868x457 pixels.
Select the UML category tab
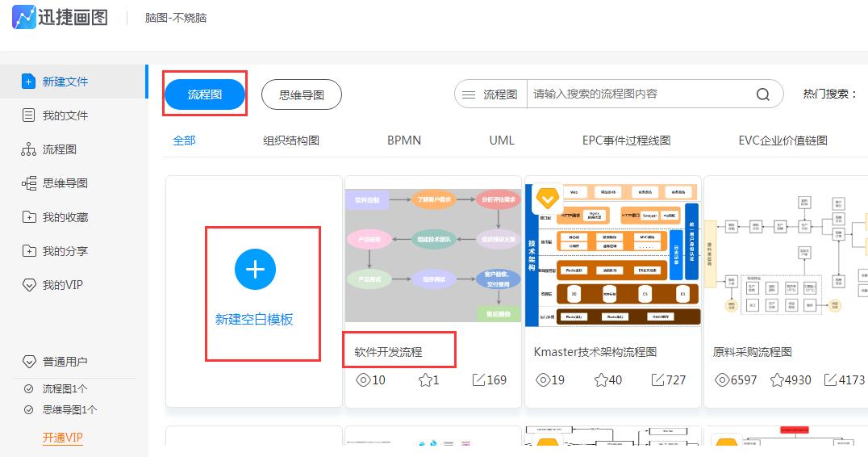[x=502, y=140]
